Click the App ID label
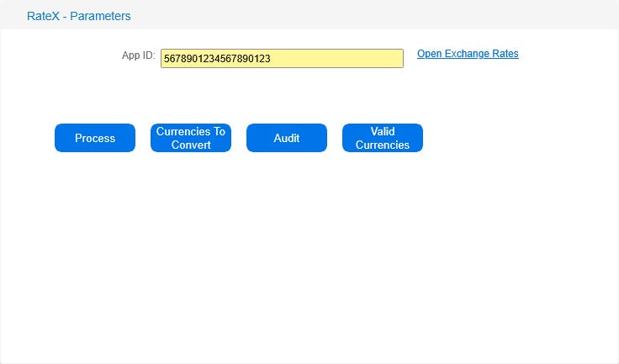This screenshot has width=619, height=364. click(x=138, y=55)
